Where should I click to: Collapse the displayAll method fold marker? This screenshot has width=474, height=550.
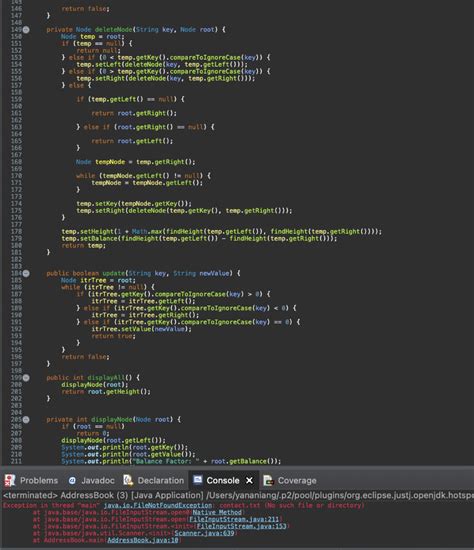26,378
